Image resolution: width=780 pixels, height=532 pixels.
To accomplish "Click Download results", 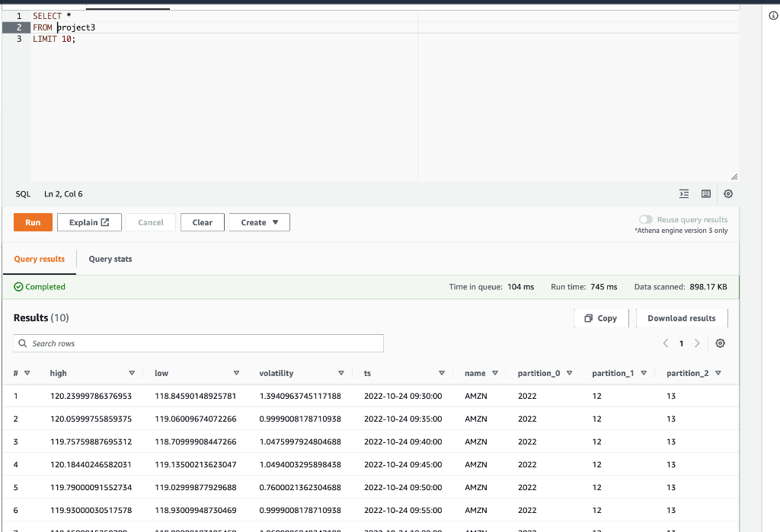I will tap(681, 318).
